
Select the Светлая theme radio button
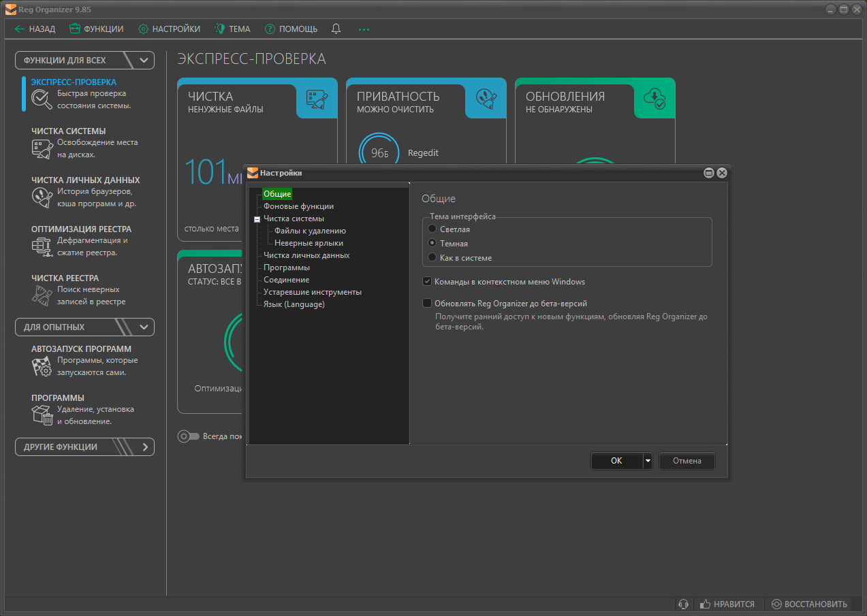coord(432,229)
